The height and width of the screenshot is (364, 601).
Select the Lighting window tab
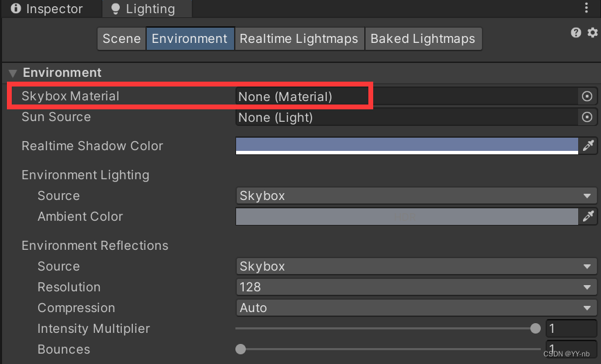click(147, 8)
